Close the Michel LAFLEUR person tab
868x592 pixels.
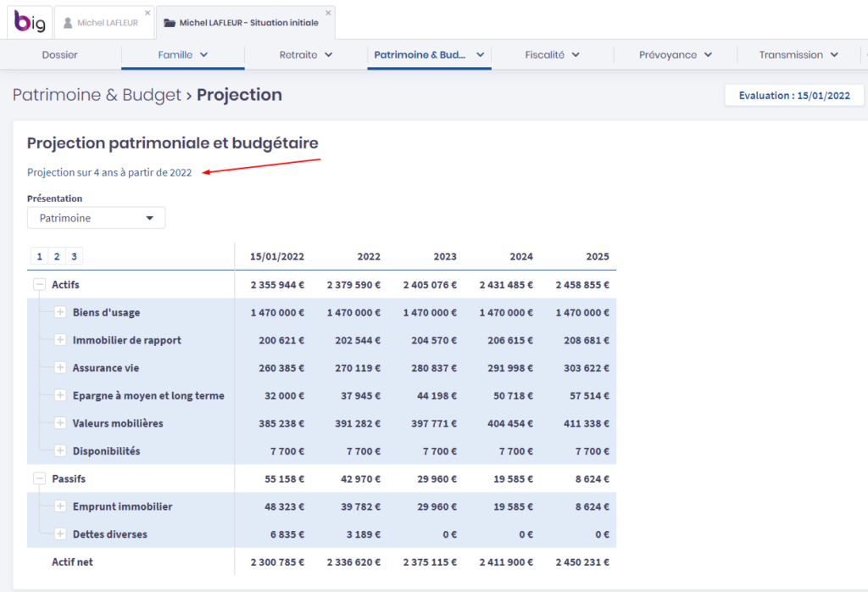coord(147,14)
